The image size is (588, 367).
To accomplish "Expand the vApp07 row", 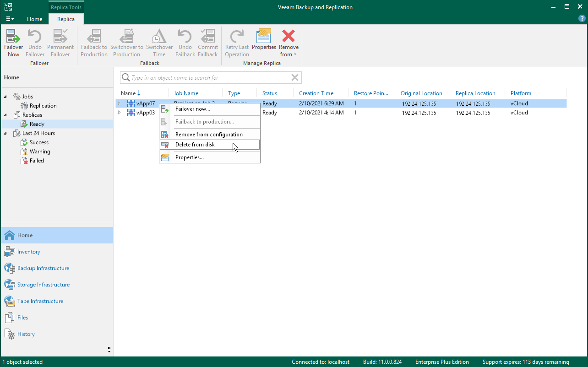I will (120, 103).
